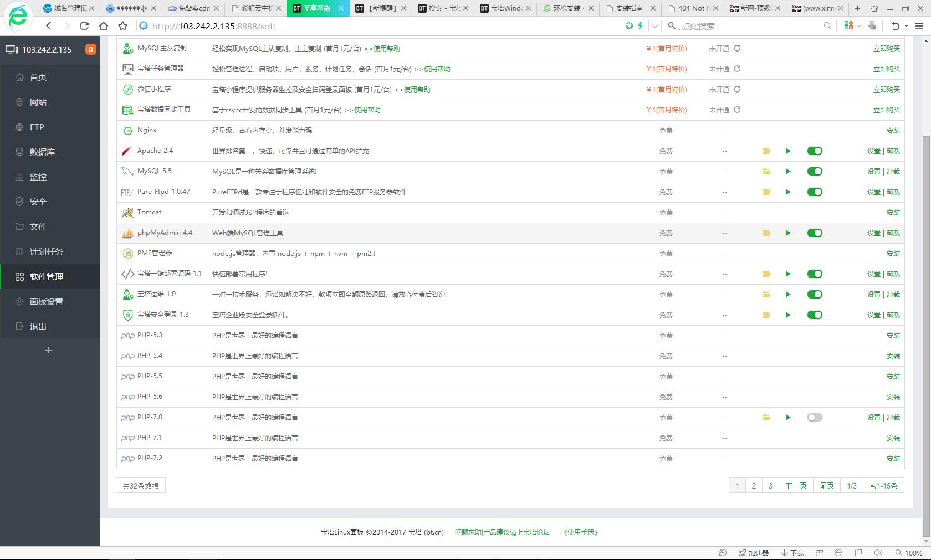Open the 面板设置 sidebar menu
This screenshot has height=560, width=931.
click(x=50, y=301)
